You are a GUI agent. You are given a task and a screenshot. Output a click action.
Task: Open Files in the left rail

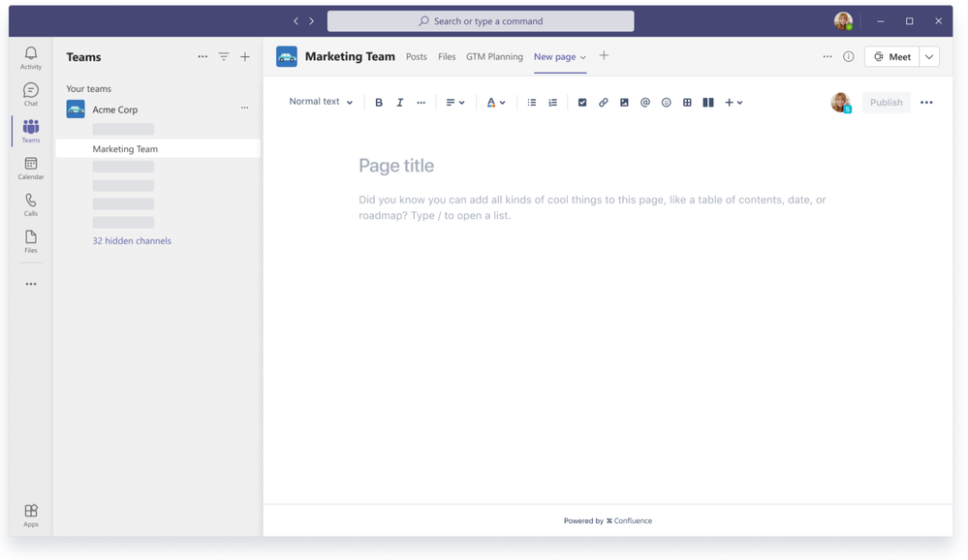click(x=31, y=241)
